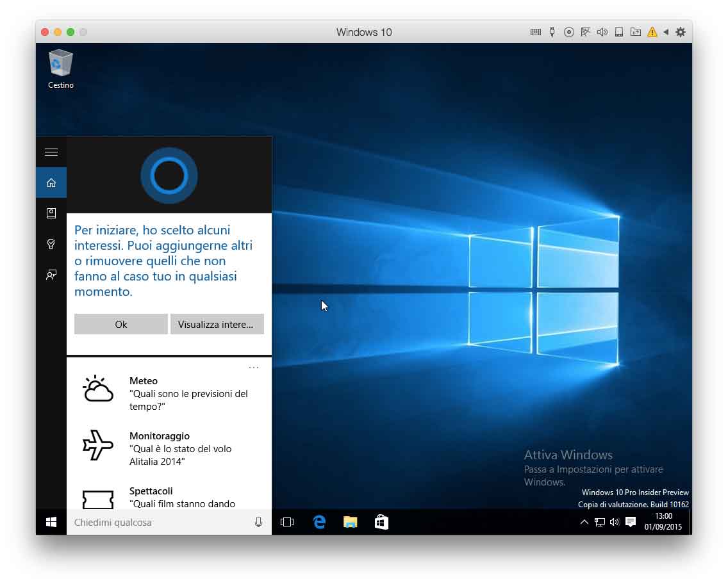This screenshot has width=728, height=586.
Task: Open the Reminders lightbulb icon
Action: click(51, 244)
